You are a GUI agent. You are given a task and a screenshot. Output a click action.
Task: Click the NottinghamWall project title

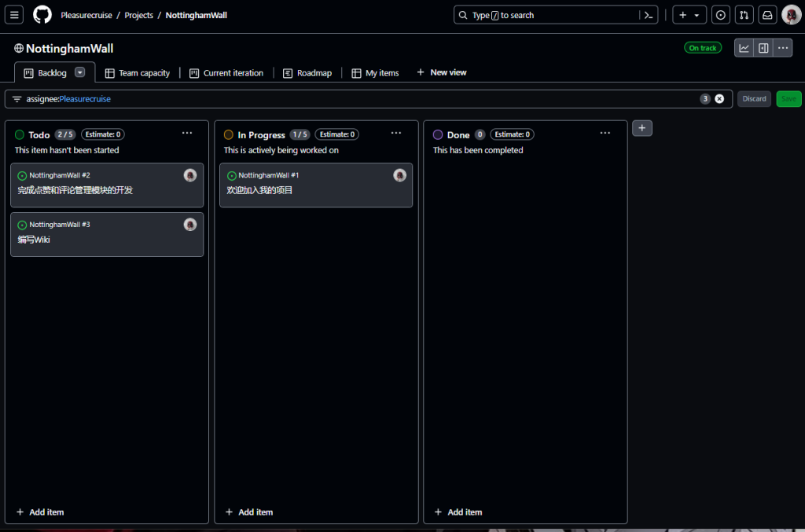pos(69,49)
